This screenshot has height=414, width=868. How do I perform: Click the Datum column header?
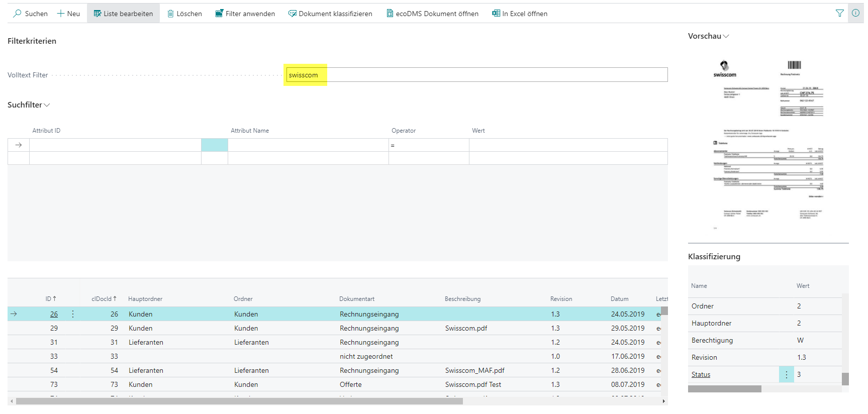point(620,299)
